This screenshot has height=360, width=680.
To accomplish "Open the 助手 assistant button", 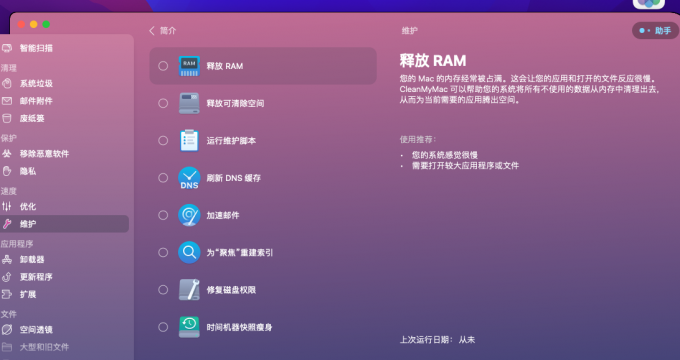I will tap(655, 31).
